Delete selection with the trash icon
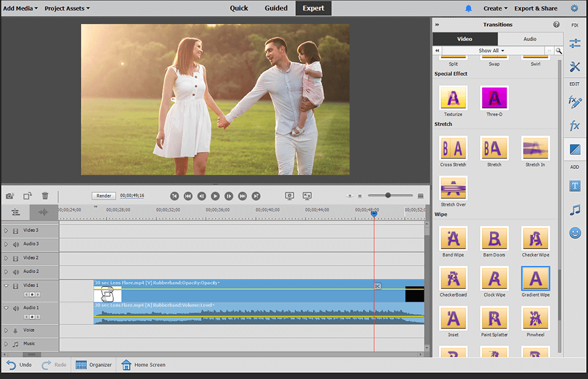 click(45, 196)
